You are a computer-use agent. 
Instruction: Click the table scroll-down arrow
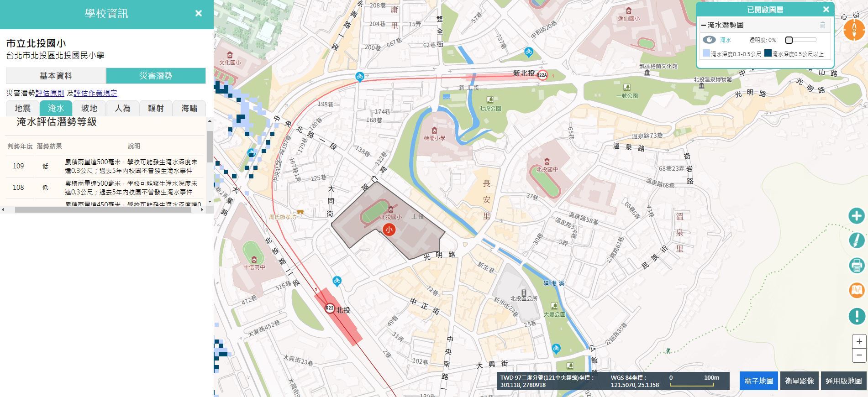click(x=210, y=202)
